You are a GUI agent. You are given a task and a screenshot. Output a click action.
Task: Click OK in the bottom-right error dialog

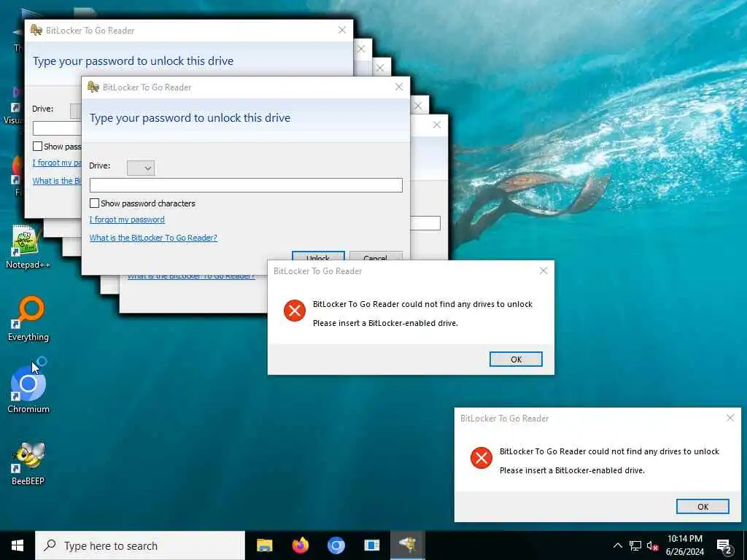pos(703,506)
